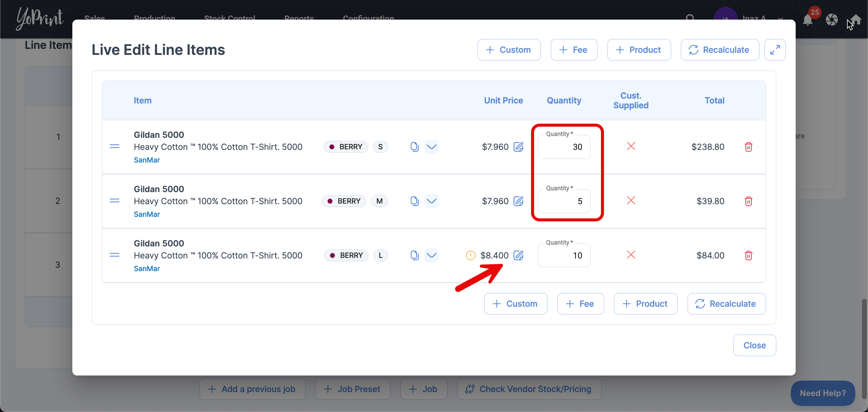Image resolution: width=868 pixels, height=412 pixels.
Task: Open the notifications bell
Action: 808,20
